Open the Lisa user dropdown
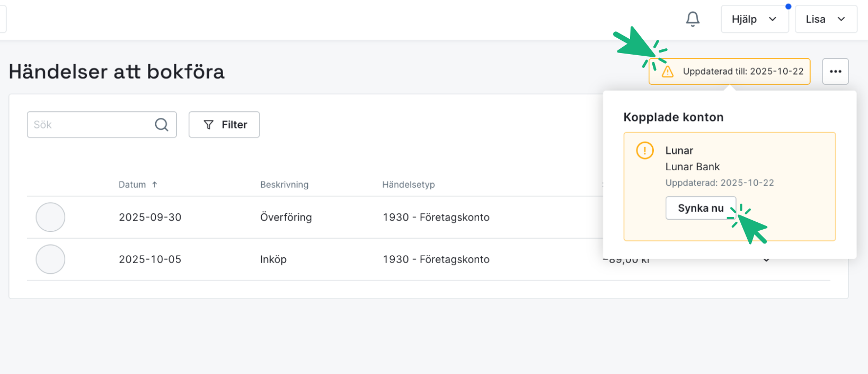This screenshot has height=374, width=868. (825, 19)
